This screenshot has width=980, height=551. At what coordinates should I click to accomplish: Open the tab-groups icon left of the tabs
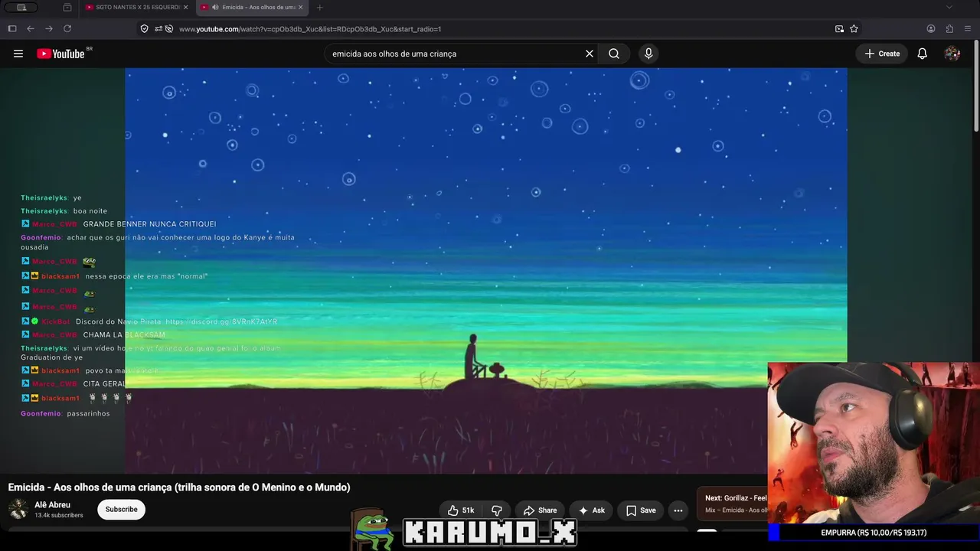67,8
